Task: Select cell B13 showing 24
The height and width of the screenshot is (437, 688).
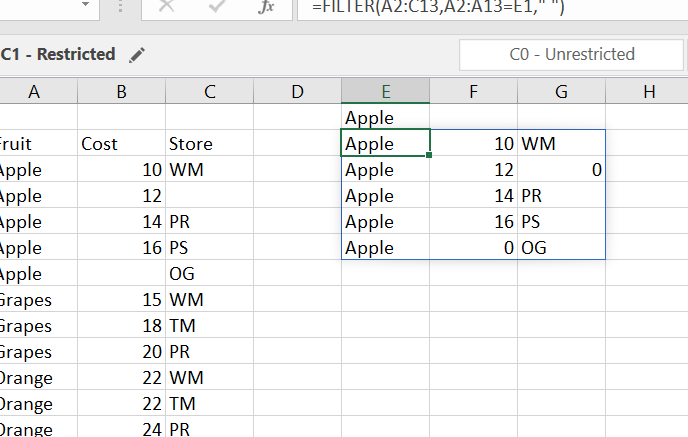Action: coord(122,426)
